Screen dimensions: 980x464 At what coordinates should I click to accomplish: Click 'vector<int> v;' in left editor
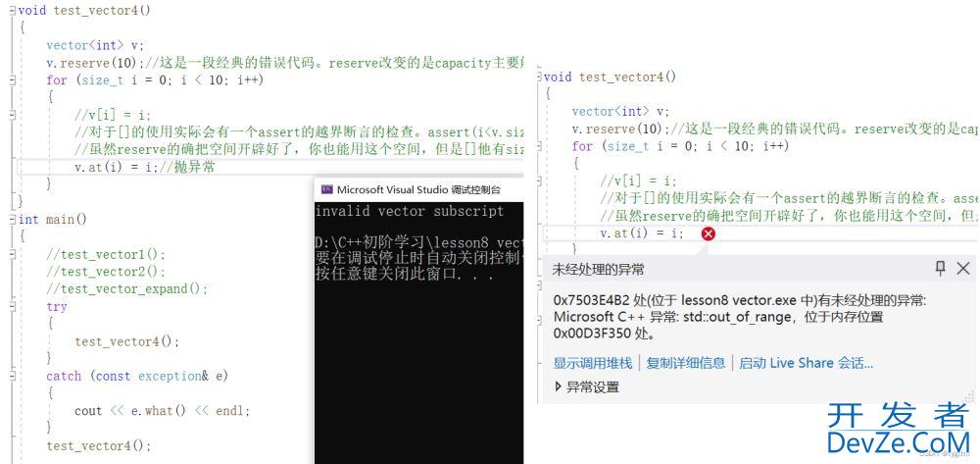click(x=95, y=45)
